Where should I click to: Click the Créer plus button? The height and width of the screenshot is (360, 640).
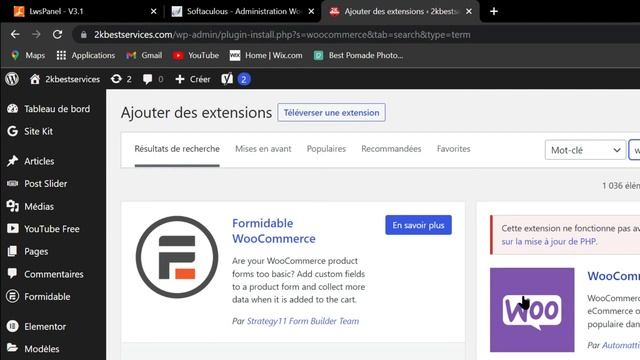[x=193, y=79]
